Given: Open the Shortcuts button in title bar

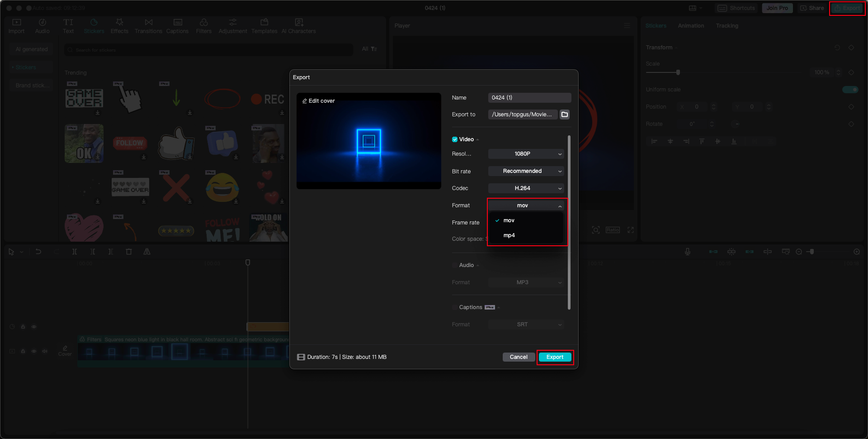Looking at the screenshot, I should [736, 8].
